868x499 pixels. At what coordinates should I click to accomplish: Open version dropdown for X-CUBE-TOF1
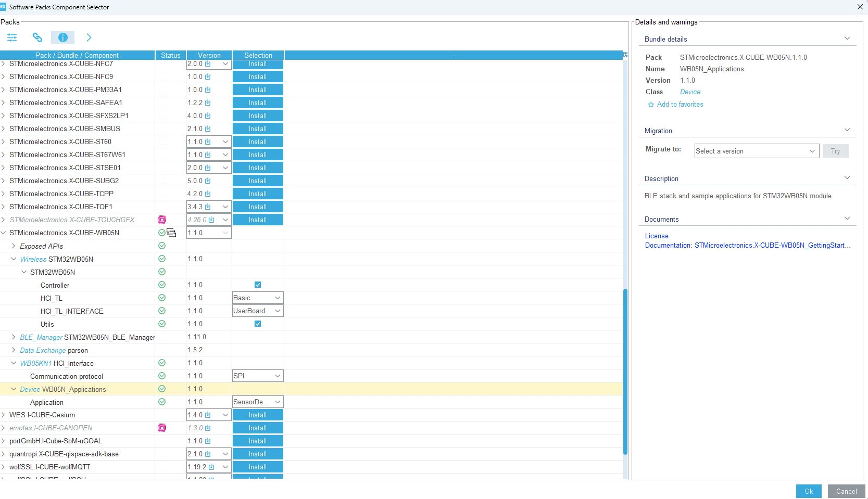(x=225, y=207)
